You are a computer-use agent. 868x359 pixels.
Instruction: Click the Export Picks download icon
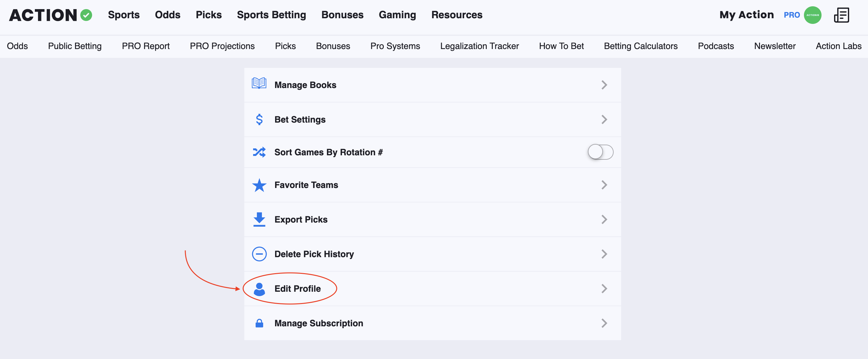click(259, 219)
